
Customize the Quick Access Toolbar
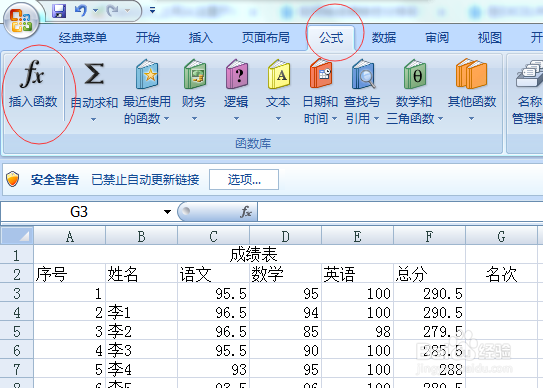coord(152,10)
